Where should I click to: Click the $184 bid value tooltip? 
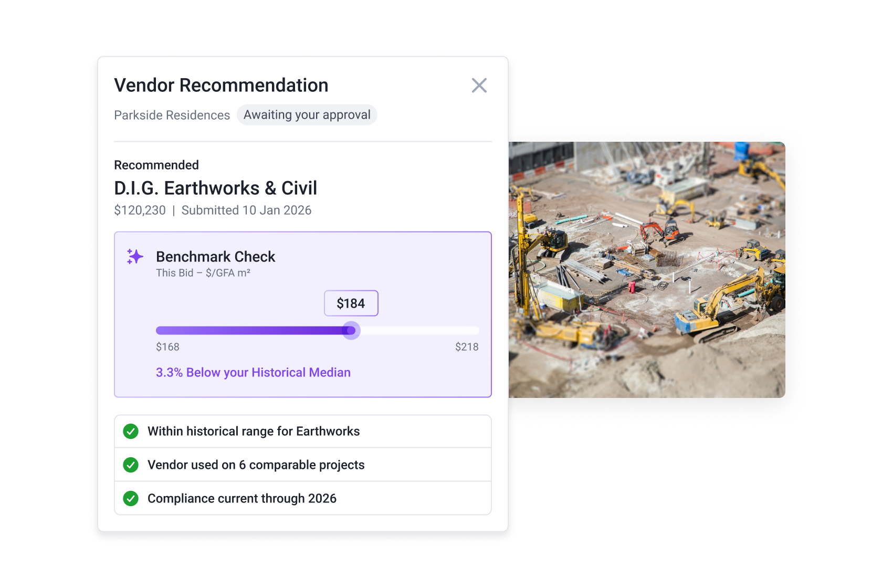(x=351, y=303)
